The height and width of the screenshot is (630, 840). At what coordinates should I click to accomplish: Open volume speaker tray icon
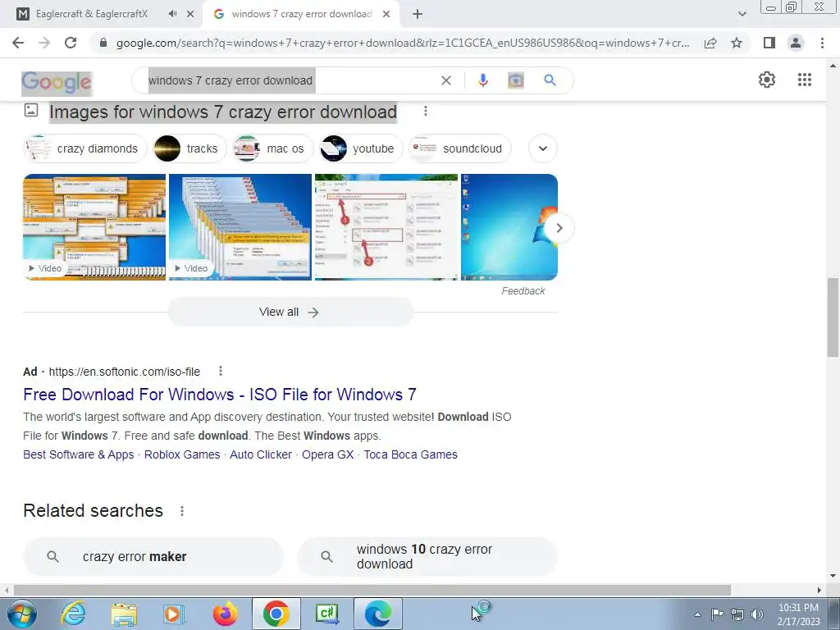coord(757,614)
